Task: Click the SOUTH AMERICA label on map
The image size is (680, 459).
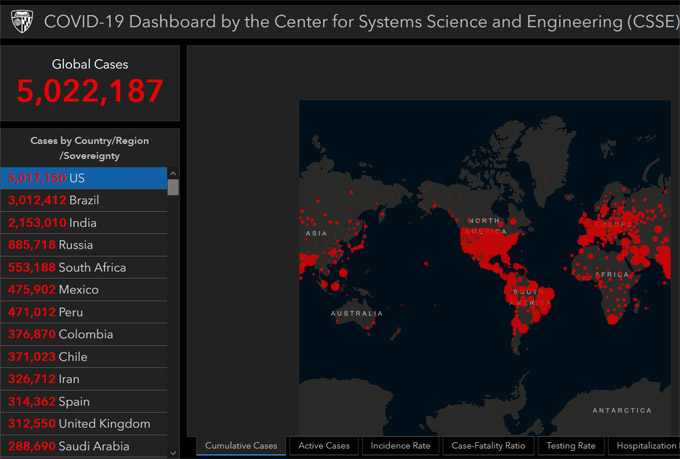Action: click(529, 297)
